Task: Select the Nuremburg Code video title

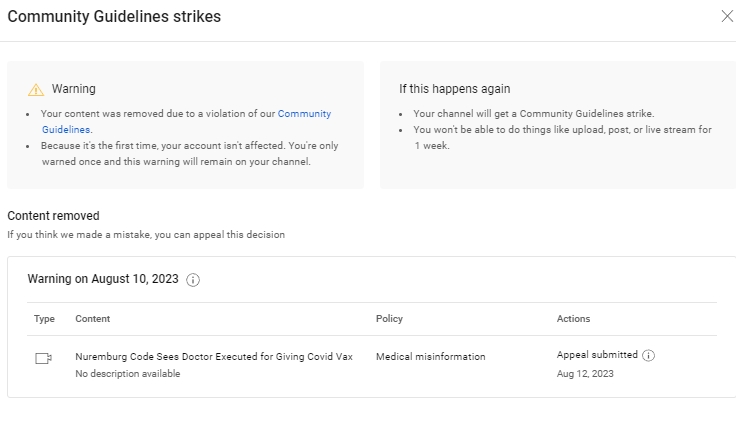Action: 214,356
